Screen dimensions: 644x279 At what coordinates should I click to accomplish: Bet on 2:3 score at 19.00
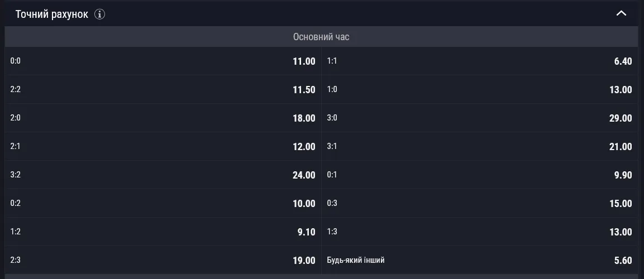pyautogui.click(x=163, y=260)
